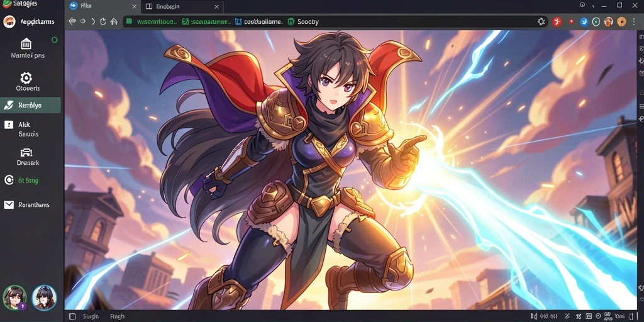The width and height of the screenshot is (644, 322).
Task: Reload the page with the refresh icon
Action: (103, 21)
